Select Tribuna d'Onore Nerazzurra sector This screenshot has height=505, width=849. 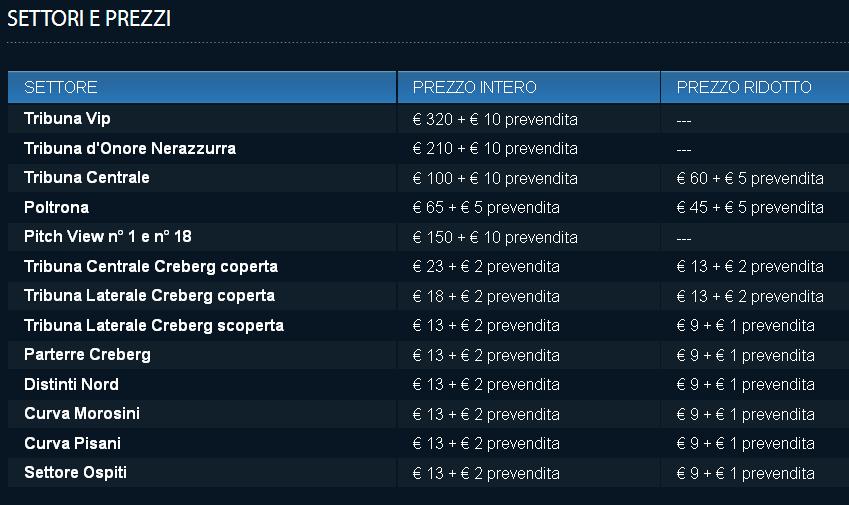click(x=130, y=149)
